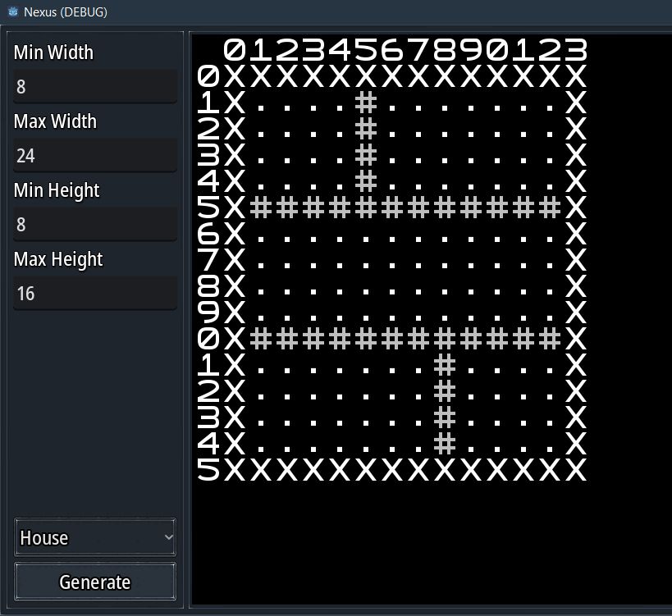Click the Nexus application icon in titlebar
Viewport: 672px width, 616px height.
tap(11, 11)
